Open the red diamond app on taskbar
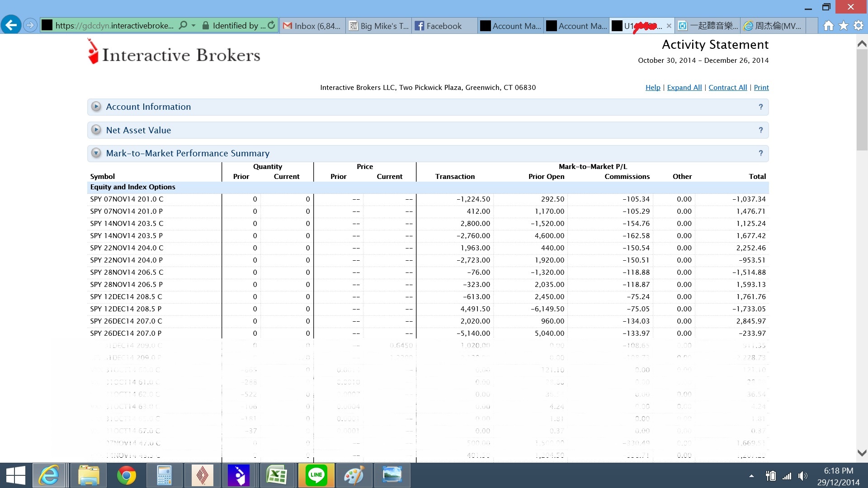The height and width of the screenshot is (488, 868). [x=202, y=475]
